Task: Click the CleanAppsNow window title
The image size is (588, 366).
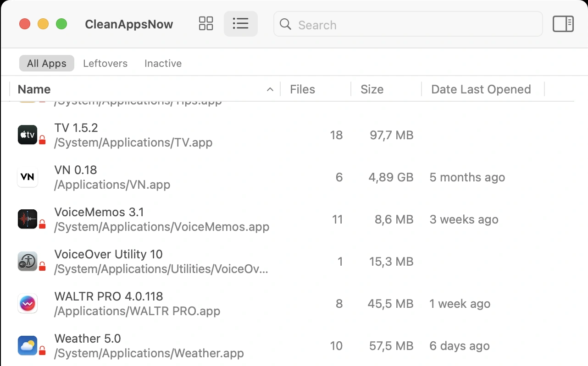Action: click(129, 24)
